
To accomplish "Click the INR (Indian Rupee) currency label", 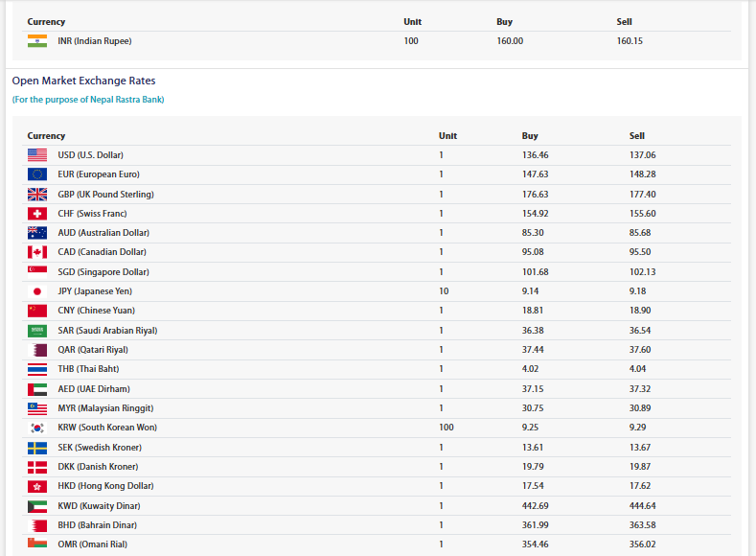I will pos(95,41).
